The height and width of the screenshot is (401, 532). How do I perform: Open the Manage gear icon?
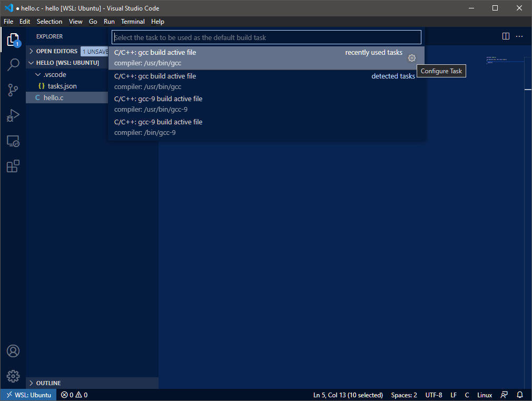[x=13, y=376]
